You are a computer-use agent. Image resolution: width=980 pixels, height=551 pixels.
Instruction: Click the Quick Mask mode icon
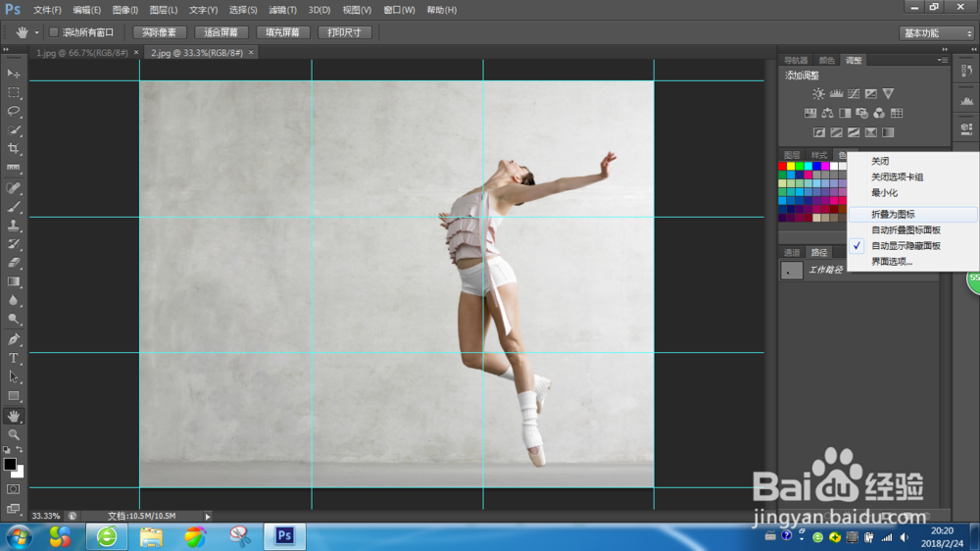click(x=14, y=488)
